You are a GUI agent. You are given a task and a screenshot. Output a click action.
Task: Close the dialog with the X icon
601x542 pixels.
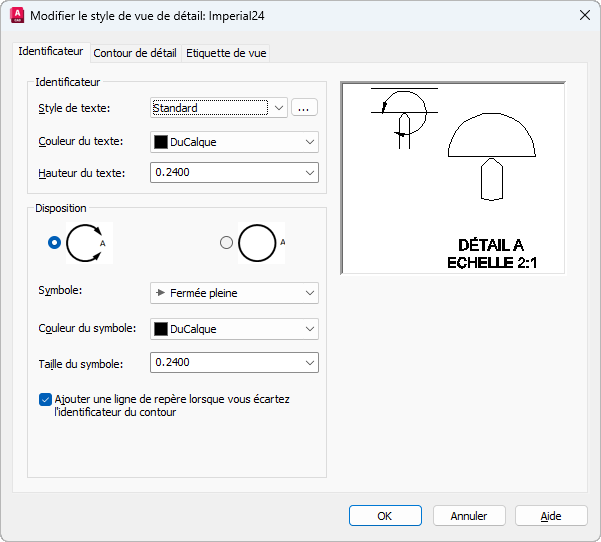(585, 15)
